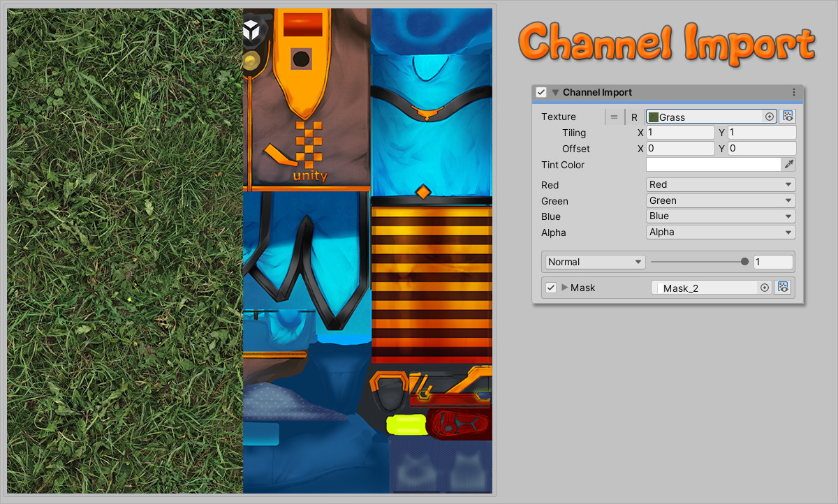Image resolution: width=838 pixels, height=504 pixels.
Task: Click the Tint Color white swatch
Action: coord(713,165)
